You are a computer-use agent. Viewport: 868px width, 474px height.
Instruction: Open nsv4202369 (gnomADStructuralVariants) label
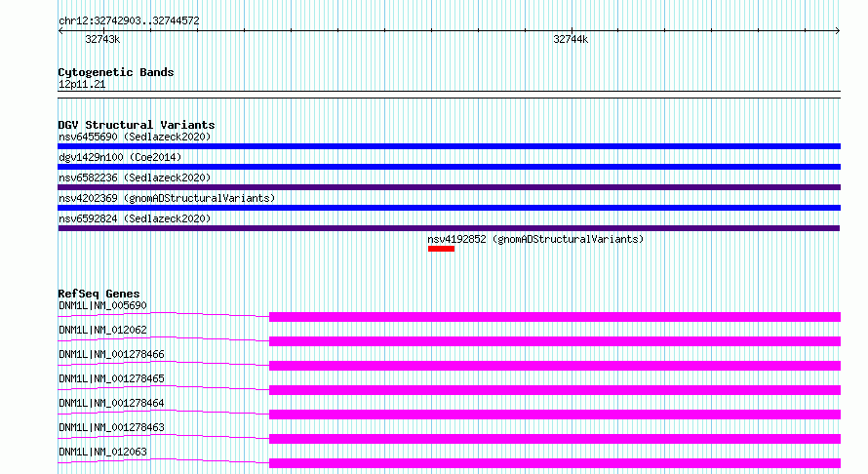point(167,198)
